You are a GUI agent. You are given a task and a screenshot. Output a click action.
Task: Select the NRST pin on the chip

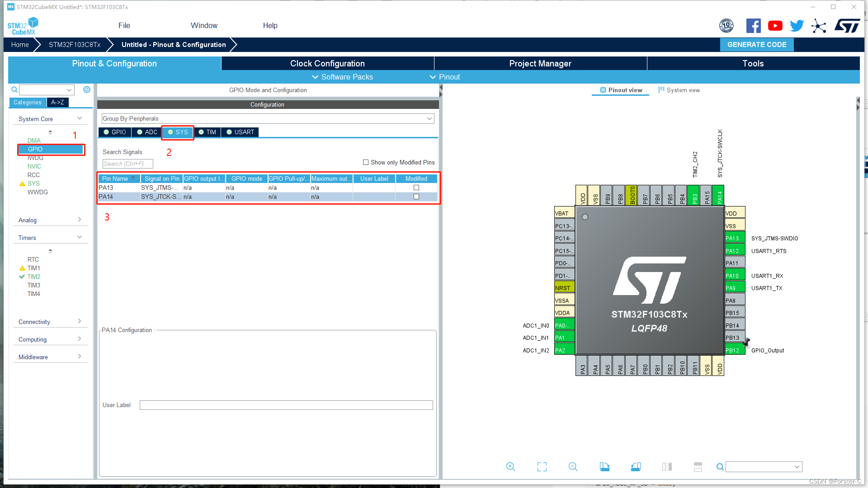(x=564, y=288)
